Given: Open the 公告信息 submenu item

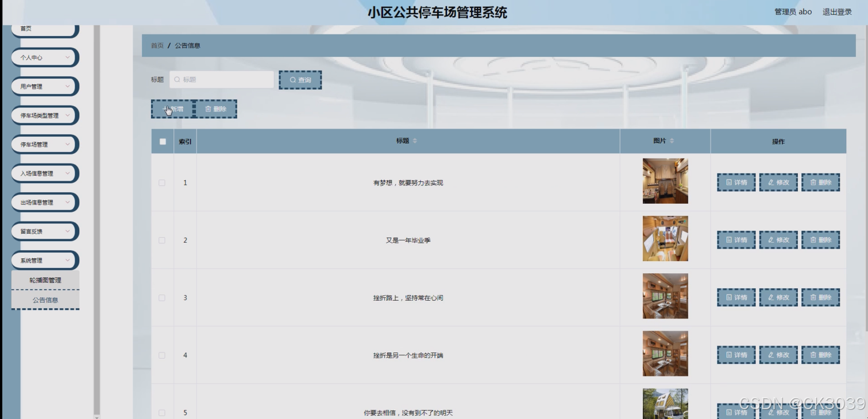Looking at the screenshot, I should (45, 300).
